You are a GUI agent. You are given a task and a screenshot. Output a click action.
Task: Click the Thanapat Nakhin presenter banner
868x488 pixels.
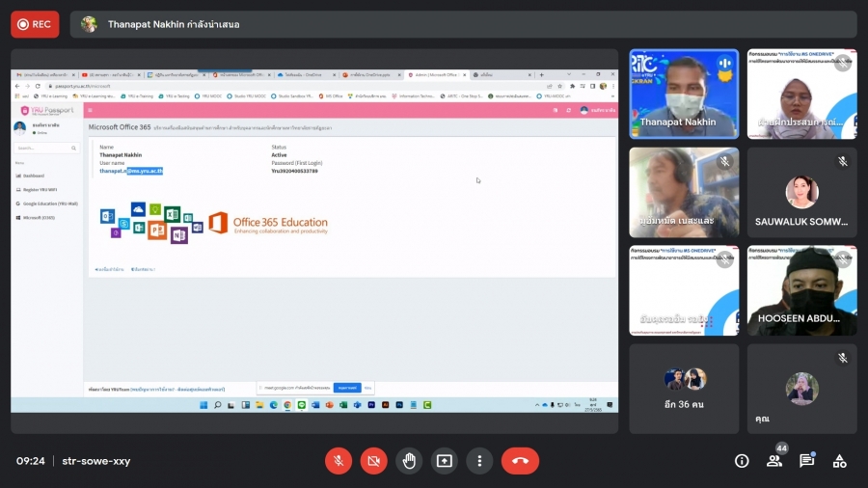(174, 24)
